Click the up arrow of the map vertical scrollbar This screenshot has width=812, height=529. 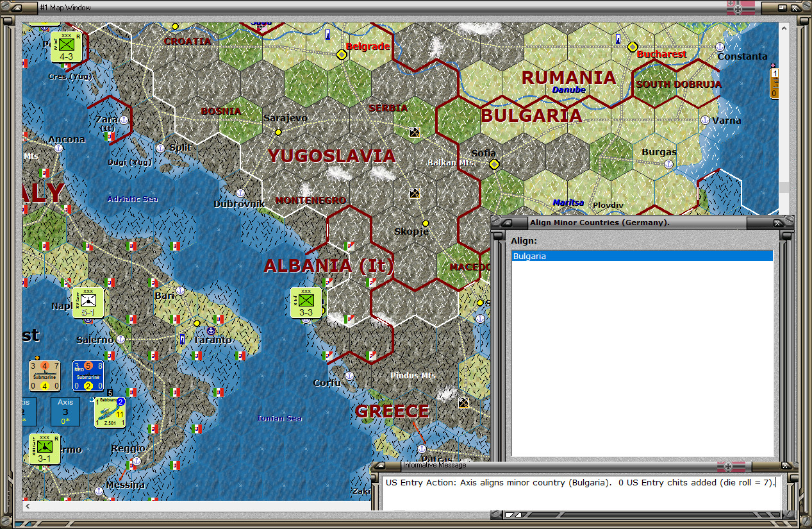coord(783,28)
